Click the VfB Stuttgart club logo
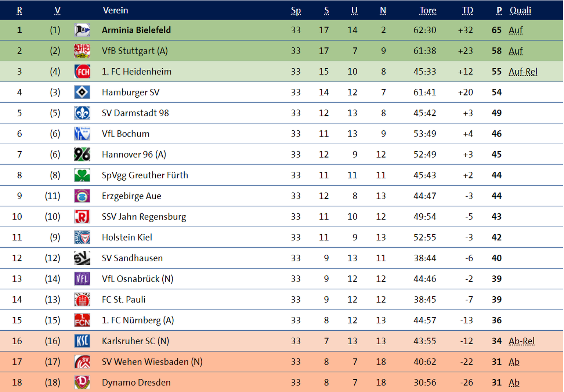564x392 pixels. 82,51
